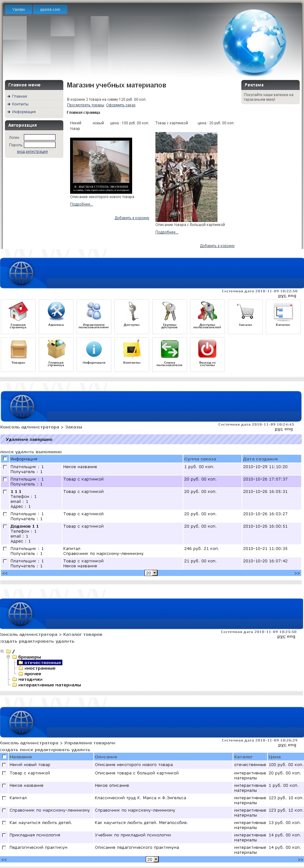Screen dimensions: 304x868
Task: Click the Просмотреть товары link
Action: point(86,105)
